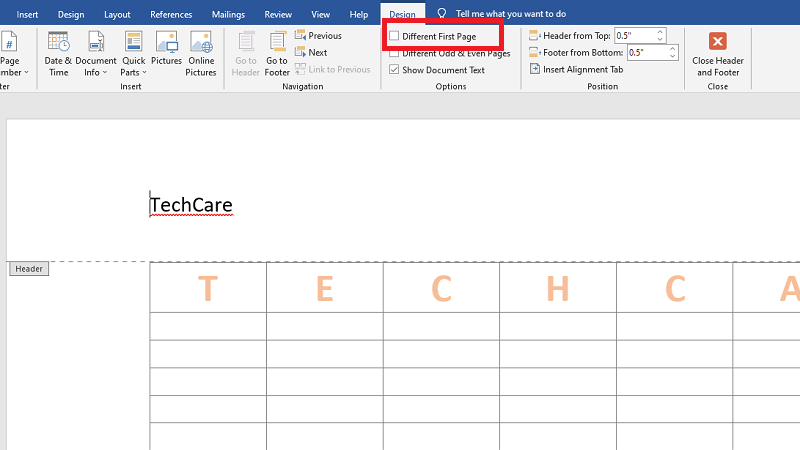This screenshot has height=450, width=800.
Task: Click the TechCare header text
Action: click(x=191, y=205)
